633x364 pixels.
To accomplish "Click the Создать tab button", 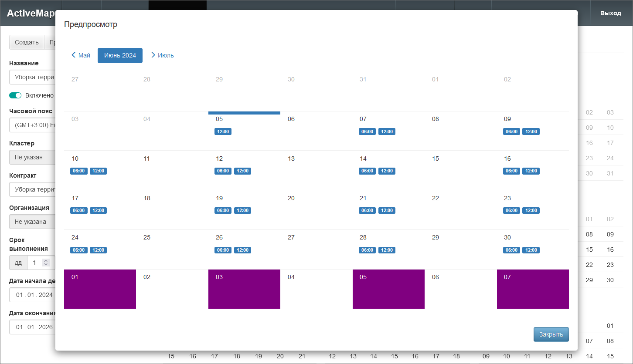I will [27, 42].
